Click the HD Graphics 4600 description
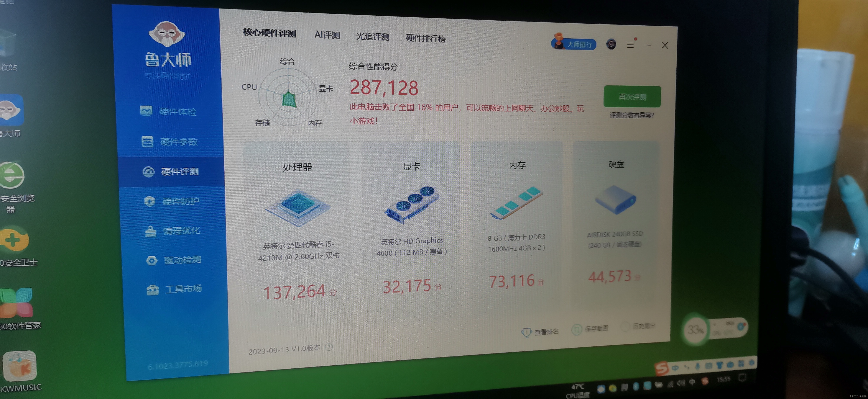 click(411, 247)
